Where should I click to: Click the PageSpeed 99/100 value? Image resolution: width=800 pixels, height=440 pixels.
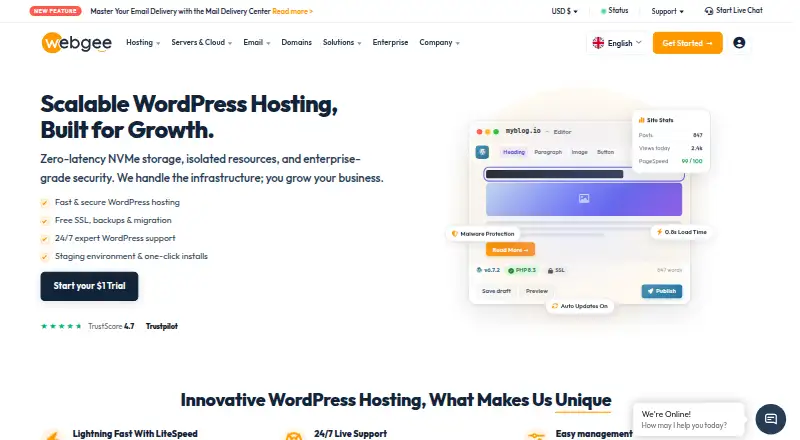tap(692, 161)
